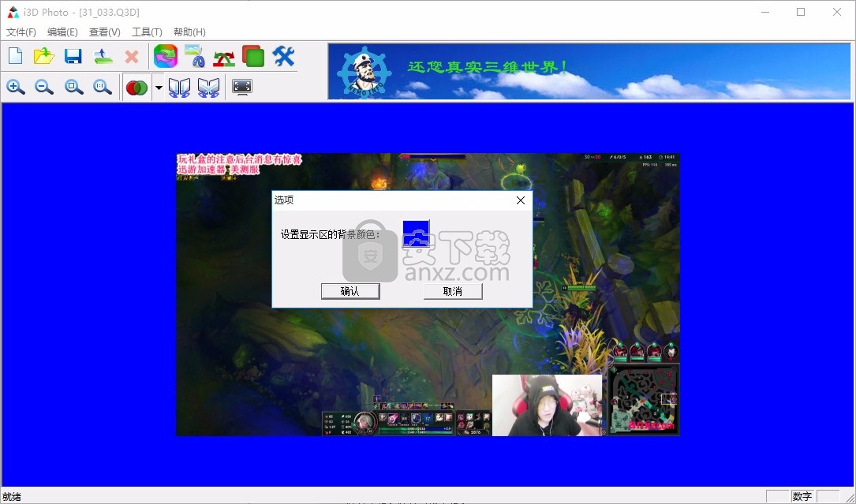
Task: Click the export icon with the upward arrow
Action: [103, 56]
